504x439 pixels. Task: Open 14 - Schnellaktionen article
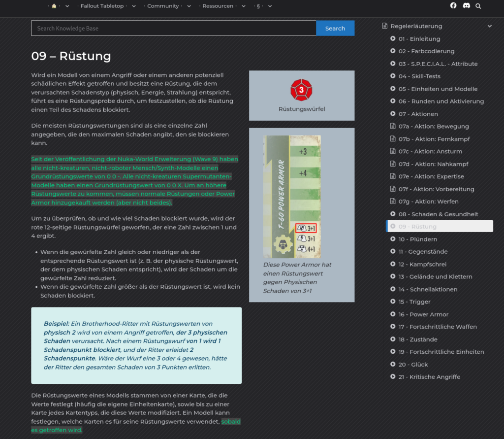[x=428, y=289]
